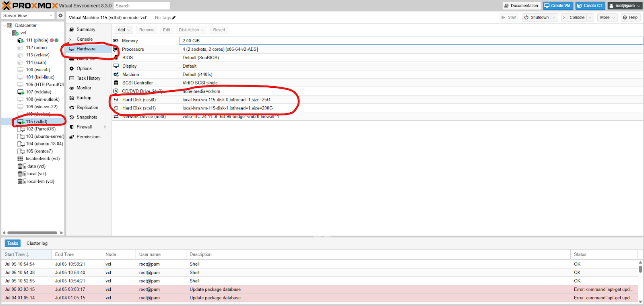The width and height of the screenshot is (644, 306).
Task: Open the Server View gear settings
Action: point(60,15)
